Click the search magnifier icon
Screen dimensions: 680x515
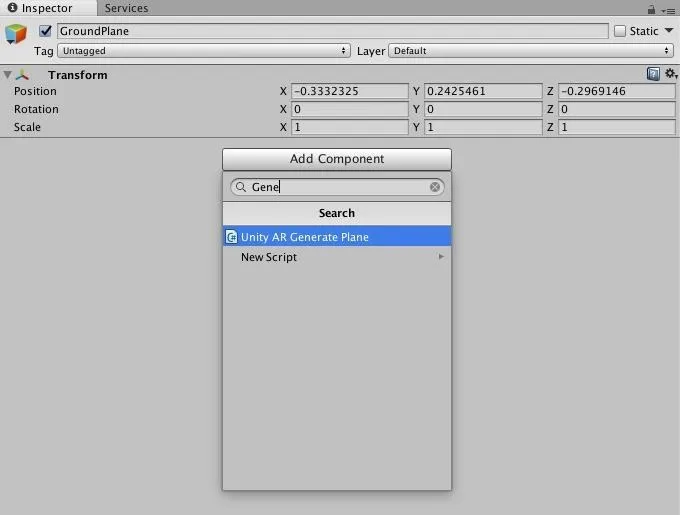(x=241, y=187)
